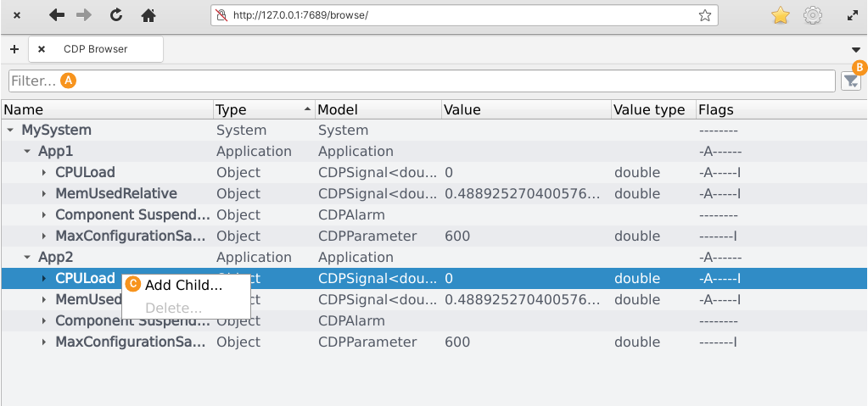The image size is (868, 406).
Task: Expand MemUsedRelative under App1
Action: (x=44, y=194)
